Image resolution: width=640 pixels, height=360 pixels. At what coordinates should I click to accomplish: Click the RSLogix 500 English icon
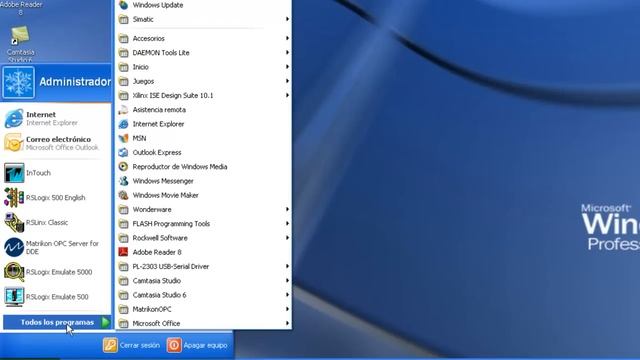[14, 198]
